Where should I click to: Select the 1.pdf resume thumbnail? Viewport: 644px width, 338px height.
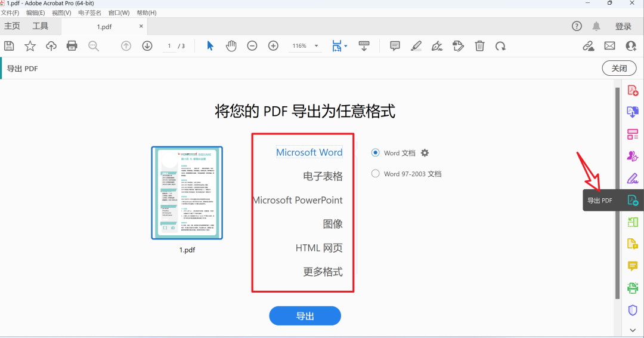click(x=187, y=193)
